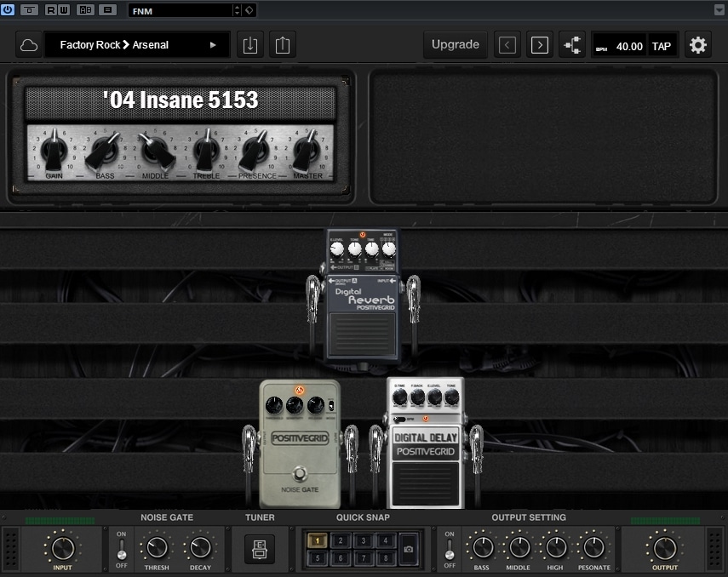Open the FNM preset name field
The height and width of the screenshot is (577, 728).
[181, 11]
